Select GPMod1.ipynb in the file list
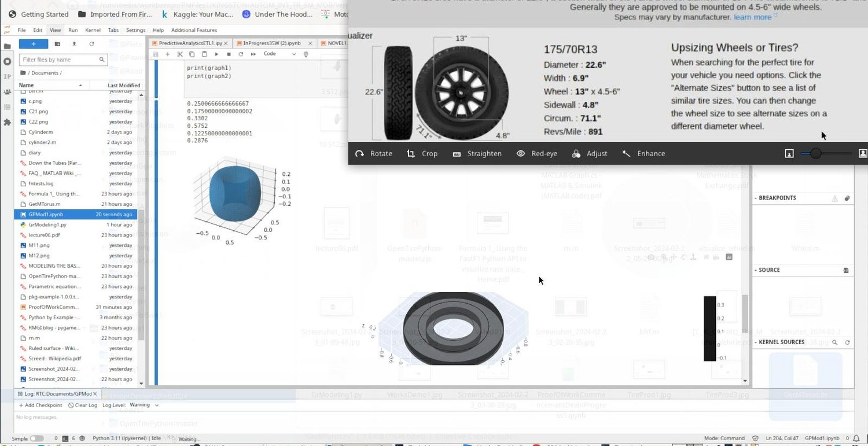868x446 pixels. click(x=77, y=214)
